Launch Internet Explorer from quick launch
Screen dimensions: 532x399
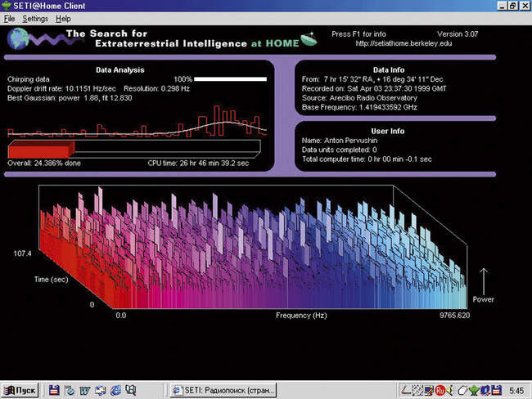[115, 391]
